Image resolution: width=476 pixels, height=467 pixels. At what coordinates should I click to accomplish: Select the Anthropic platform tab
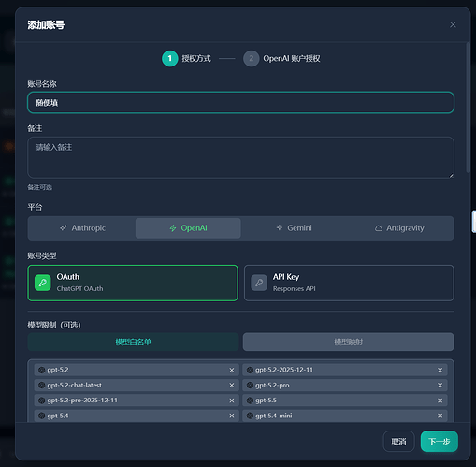click(x=82, y=228)
